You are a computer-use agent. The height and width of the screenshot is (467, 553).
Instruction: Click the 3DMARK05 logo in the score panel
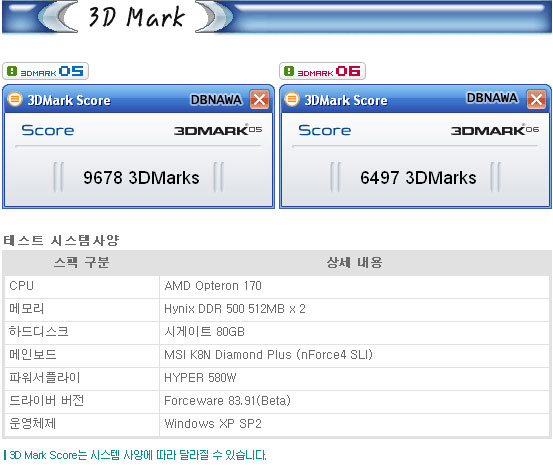click(x=218, y=130)
